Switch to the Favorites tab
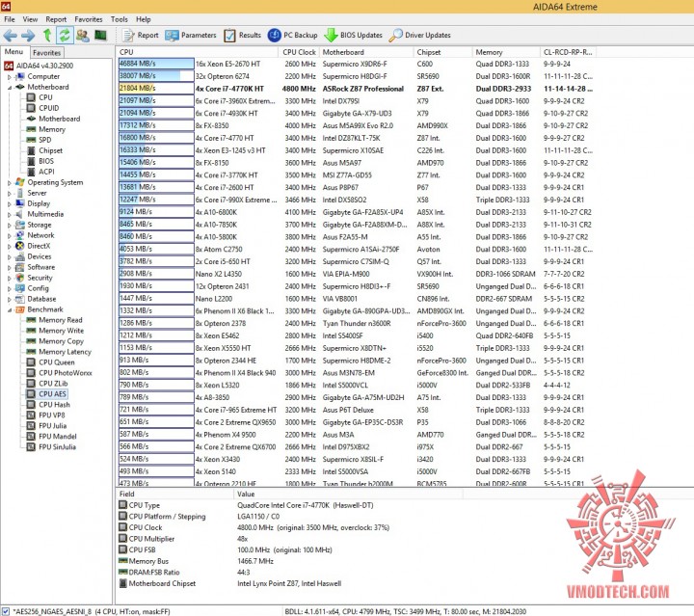This screenshot has height=616, width=694. point(46,53)
